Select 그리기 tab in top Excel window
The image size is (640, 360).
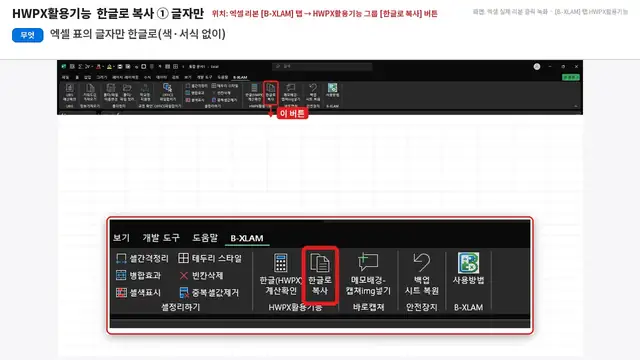tap(102, 77)
